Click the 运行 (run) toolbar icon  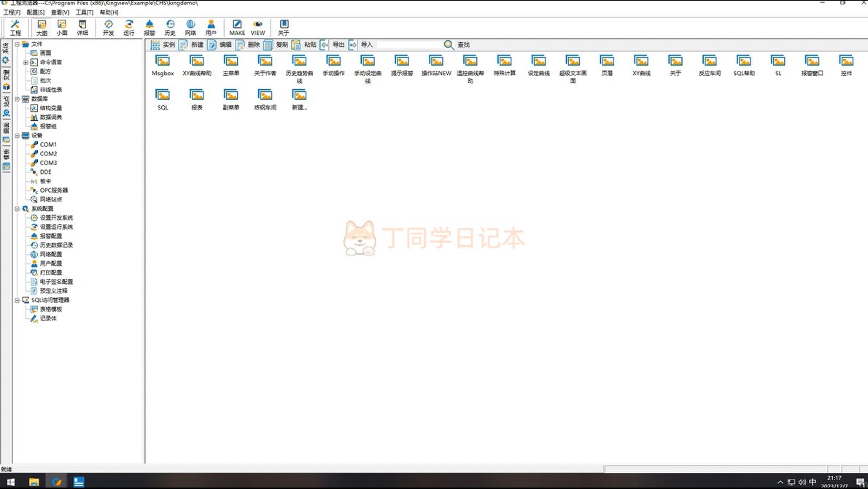click(129, 28)
